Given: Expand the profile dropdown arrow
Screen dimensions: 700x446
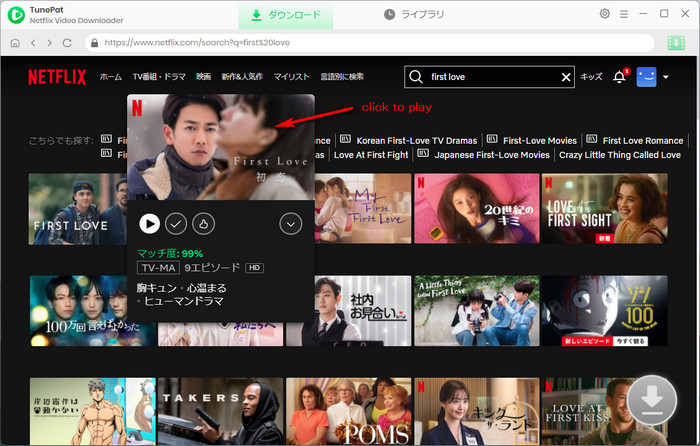Looking at the screenshot, I should point(666,77).
